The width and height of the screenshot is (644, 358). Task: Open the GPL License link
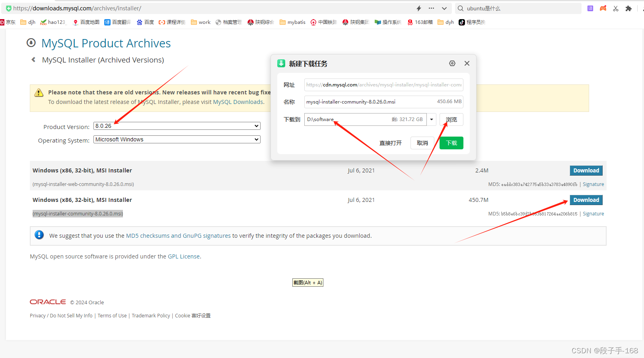point(184,256)
